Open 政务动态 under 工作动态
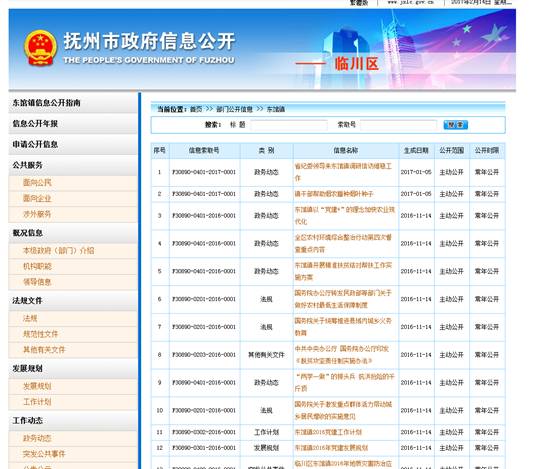Image resolution: width=554 pixels, height=469 pixels. click(x=37, y=438)
